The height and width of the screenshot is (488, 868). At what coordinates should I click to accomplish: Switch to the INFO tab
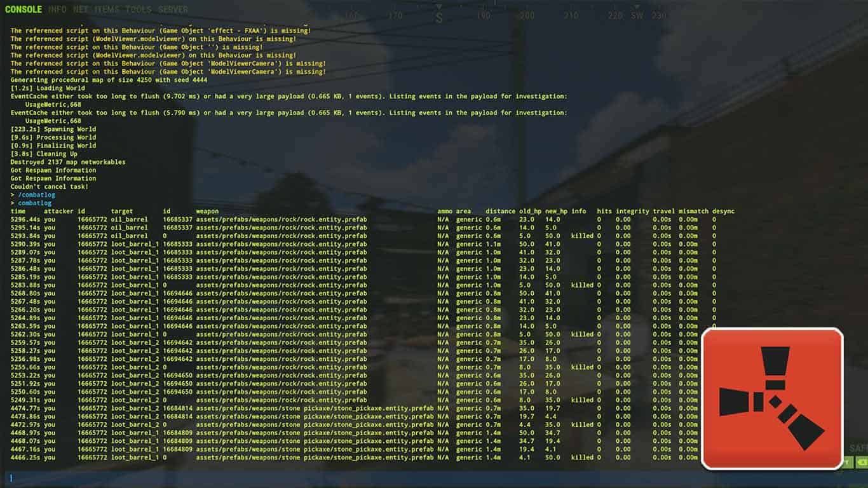point(56,9)
